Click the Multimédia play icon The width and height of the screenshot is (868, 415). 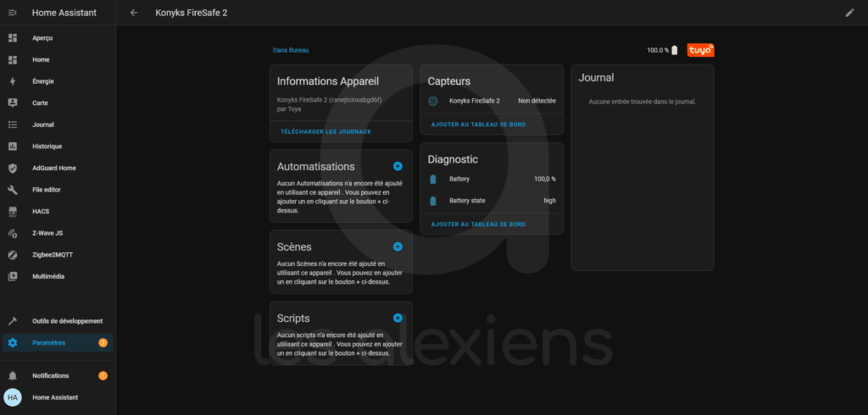tap(13, 276)
